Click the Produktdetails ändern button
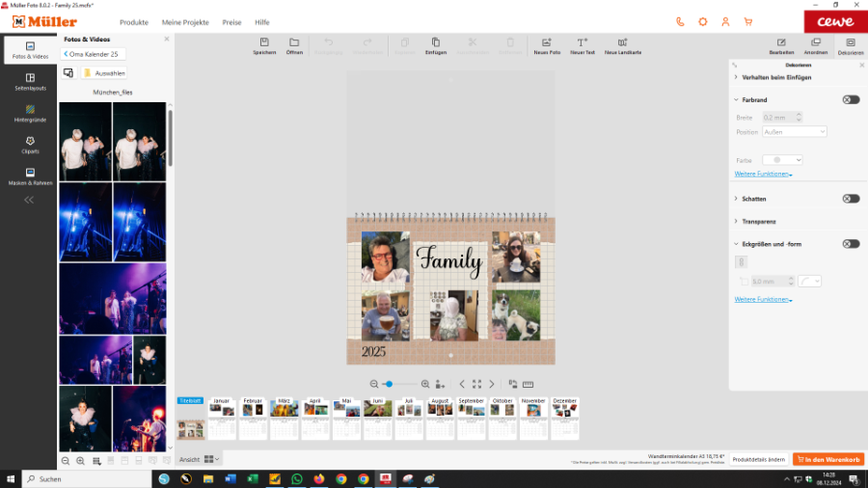The height and width of the screenshot is (488, 868). 757,459
